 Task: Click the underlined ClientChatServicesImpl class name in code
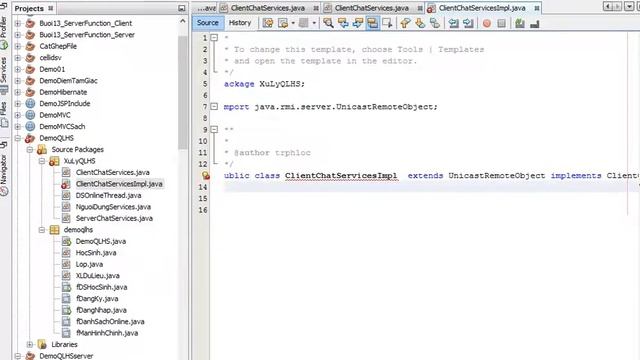tap(341, 176)
